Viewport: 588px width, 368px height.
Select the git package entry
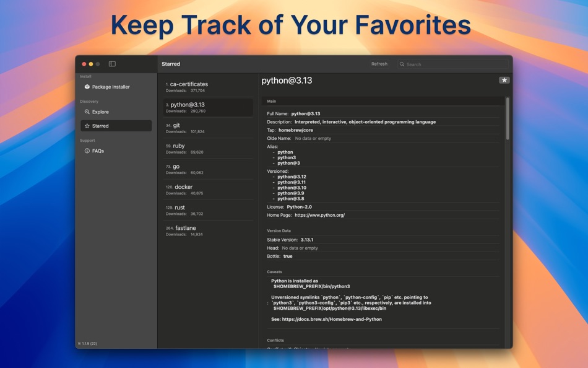click(x=208, y=128)
